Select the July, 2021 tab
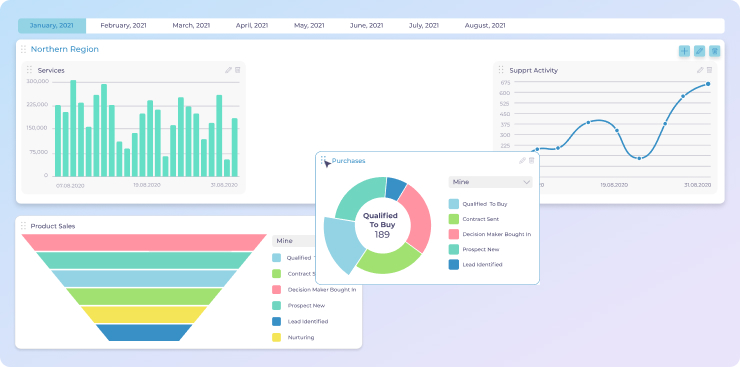740x367 pixels. click(423, 25)
